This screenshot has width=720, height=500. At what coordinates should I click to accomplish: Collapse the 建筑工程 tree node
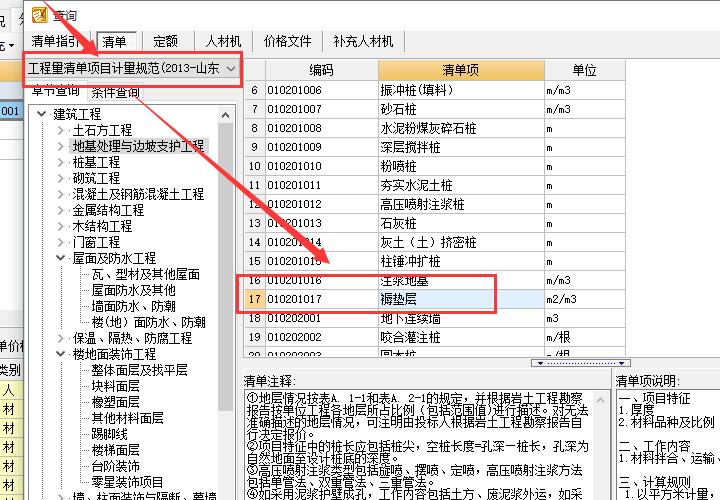[41, 113]
